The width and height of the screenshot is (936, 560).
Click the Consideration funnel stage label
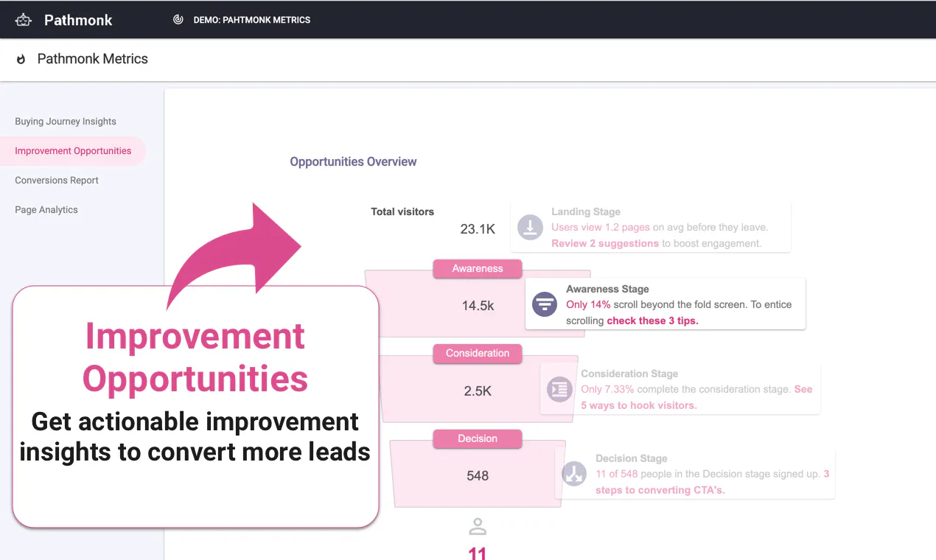pyautogui.click(x=478, y=354)
